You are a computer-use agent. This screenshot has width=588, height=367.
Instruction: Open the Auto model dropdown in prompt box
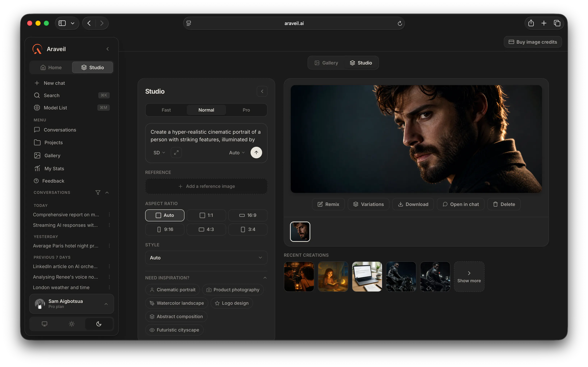click(237, 152)
